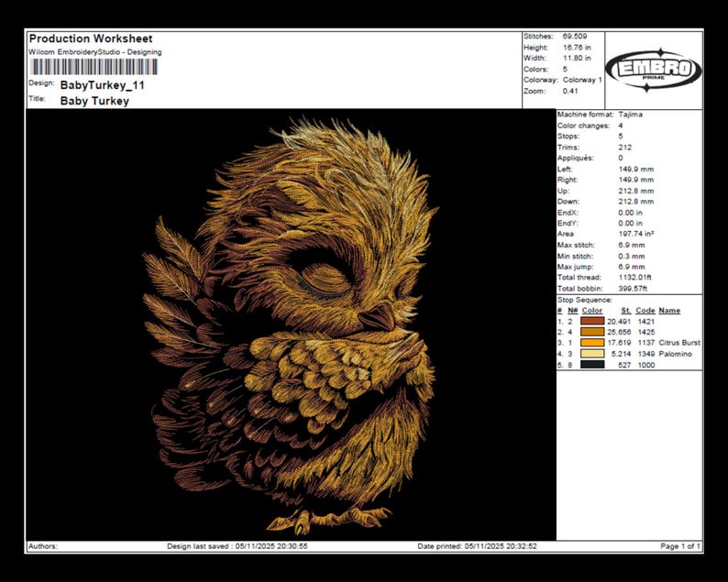The width and height of the screenshot is (728, 582).
Task: Click the Color column header
Action: tap(592, 311)
